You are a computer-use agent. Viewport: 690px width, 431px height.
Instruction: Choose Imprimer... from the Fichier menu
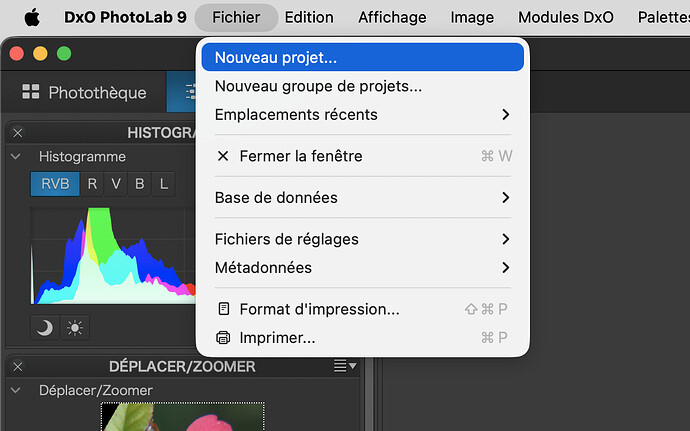pyautogui.click(x=363, y=338)
